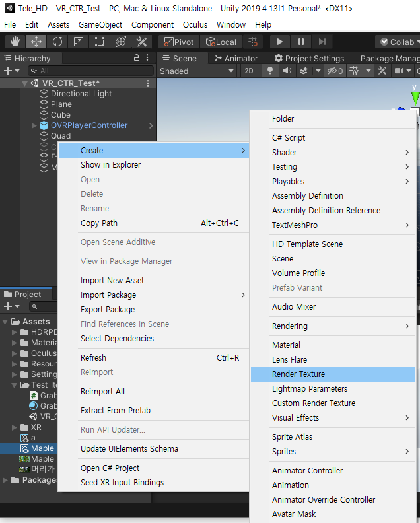Screen dimensions: 420x523
Task: Select Cube object in Hierarchy
Action: 60,115
